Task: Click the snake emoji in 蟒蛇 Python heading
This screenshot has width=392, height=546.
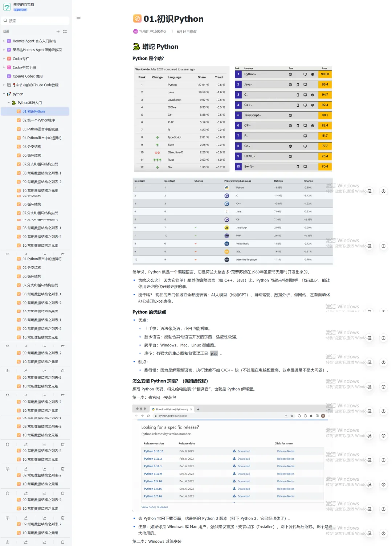Action: [136, 46]
